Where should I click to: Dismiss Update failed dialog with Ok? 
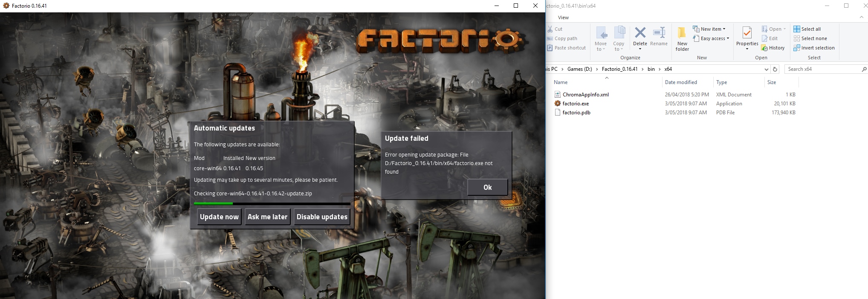[x=487, y=187]
